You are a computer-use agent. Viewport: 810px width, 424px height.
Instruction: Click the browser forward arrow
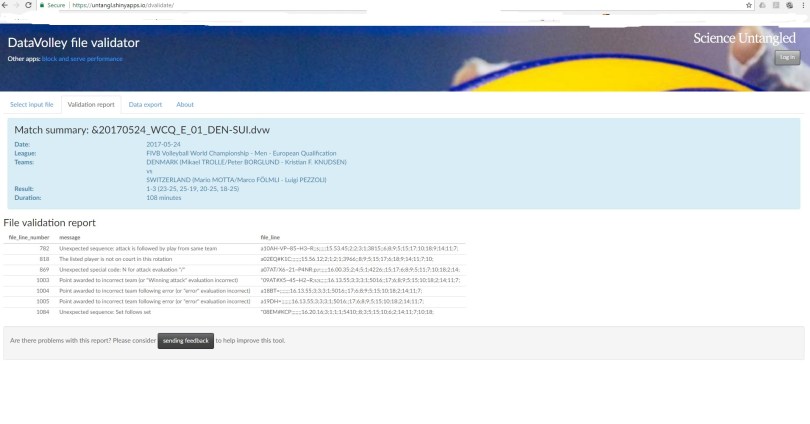point(17,5)
